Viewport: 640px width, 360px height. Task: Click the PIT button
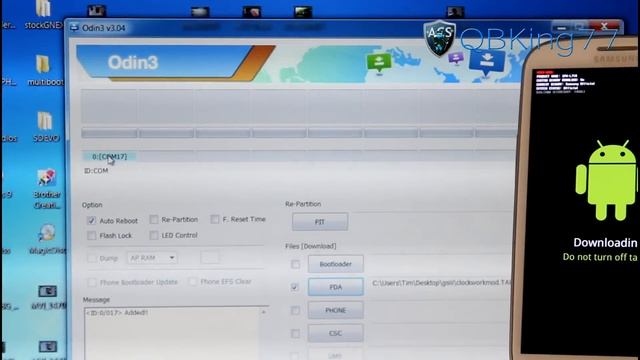[x=320, y=222]
